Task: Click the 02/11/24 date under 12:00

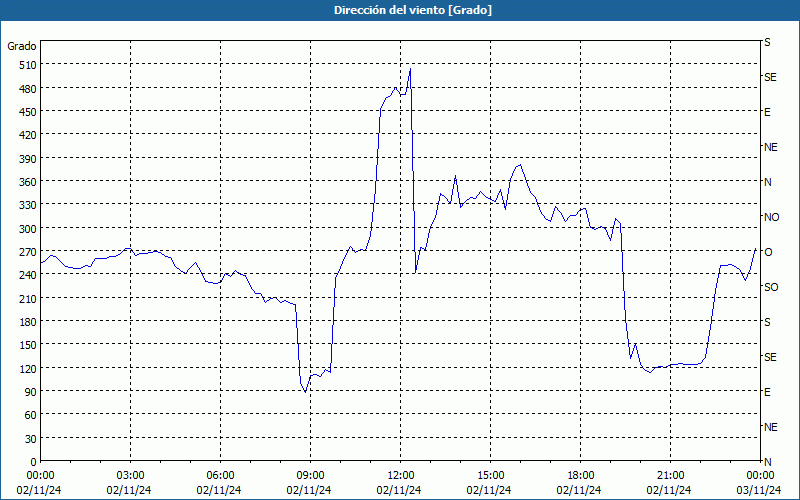Action: point(399,490)
